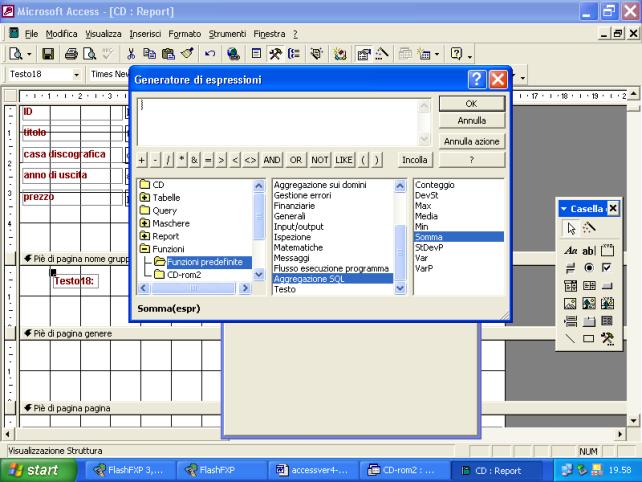Select the Combo Box tool in toolbox
Image resolution: width=642 pixels, height=482 pixels.
pos(570,285)
